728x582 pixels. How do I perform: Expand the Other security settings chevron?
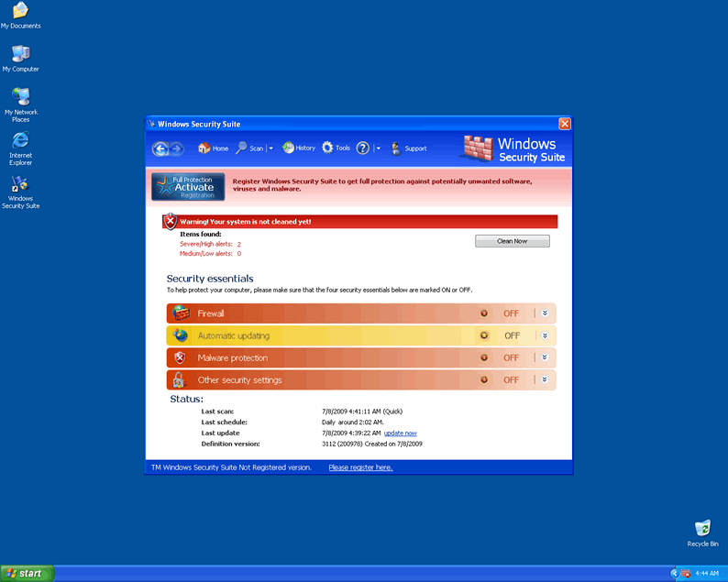545,379
